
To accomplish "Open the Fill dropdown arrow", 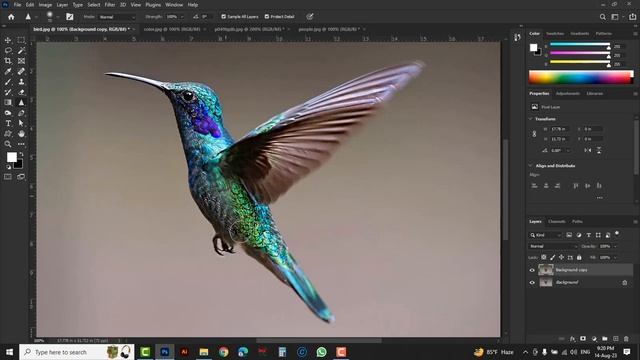I will [615, 258].
